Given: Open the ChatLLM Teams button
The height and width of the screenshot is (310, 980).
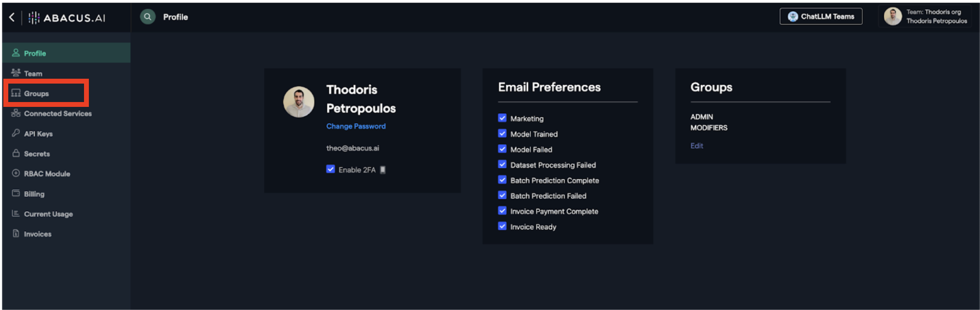Looking at the screenshot, I should point(821,17).
